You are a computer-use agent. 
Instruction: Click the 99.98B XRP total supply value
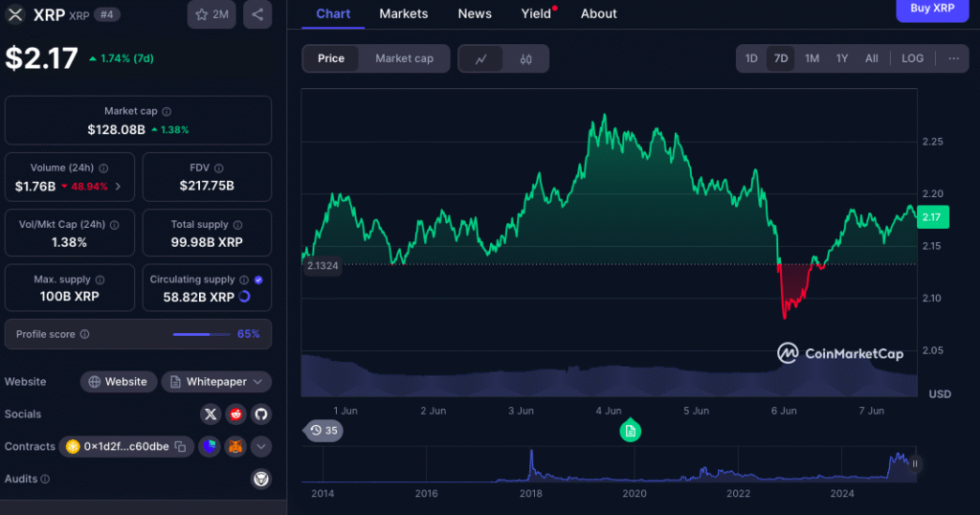point(207,242)
